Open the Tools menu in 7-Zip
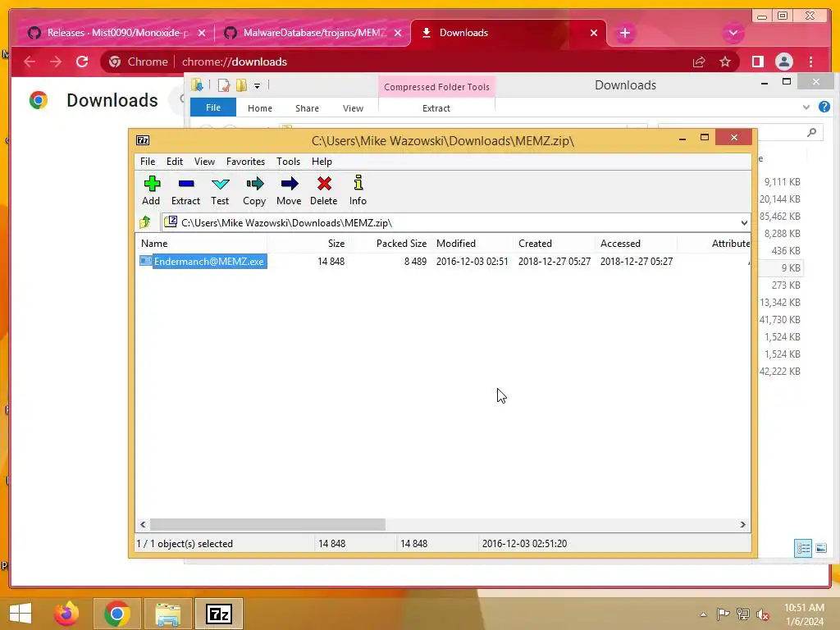840x630 pixels. click(288, 162)
